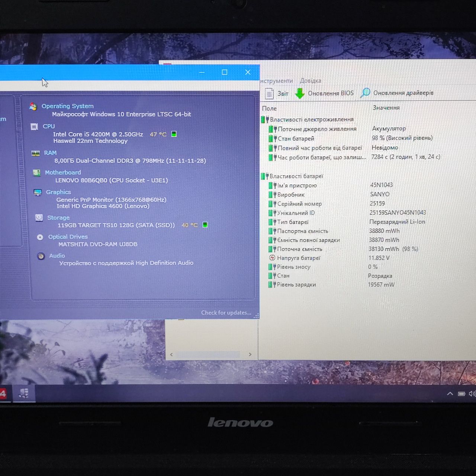476x476 pixels.
Task: Click the left arrow of the horizontal scrollbar
Action: pyautogui.click(x=171, y=354)
